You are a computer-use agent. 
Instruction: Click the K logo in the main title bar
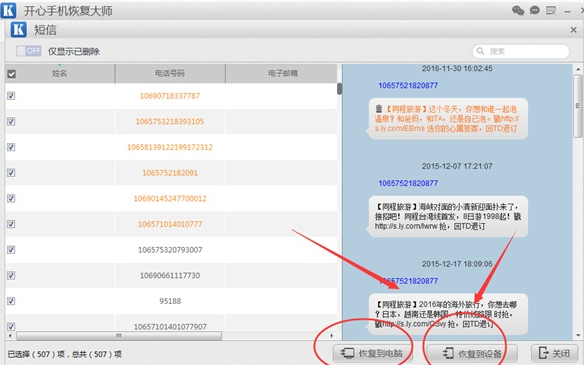[x=8, y=10]
